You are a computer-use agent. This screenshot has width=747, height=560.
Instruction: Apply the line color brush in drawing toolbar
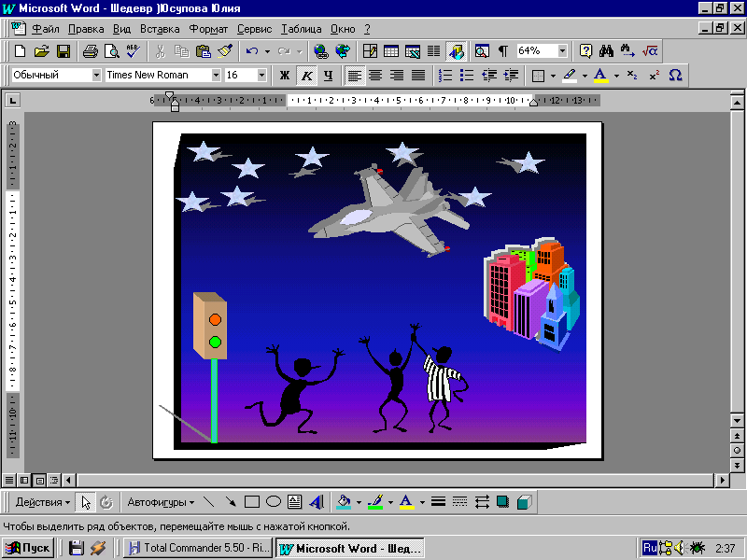(x=375, y=502)
